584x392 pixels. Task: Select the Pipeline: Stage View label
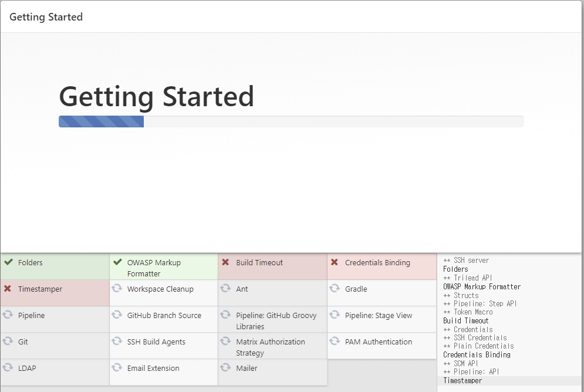click(379, 315)
